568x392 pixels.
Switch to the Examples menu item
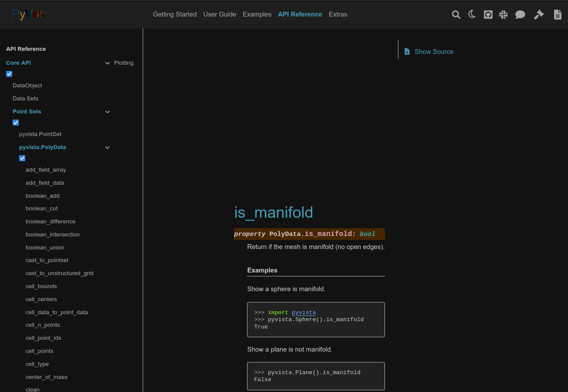257,14
